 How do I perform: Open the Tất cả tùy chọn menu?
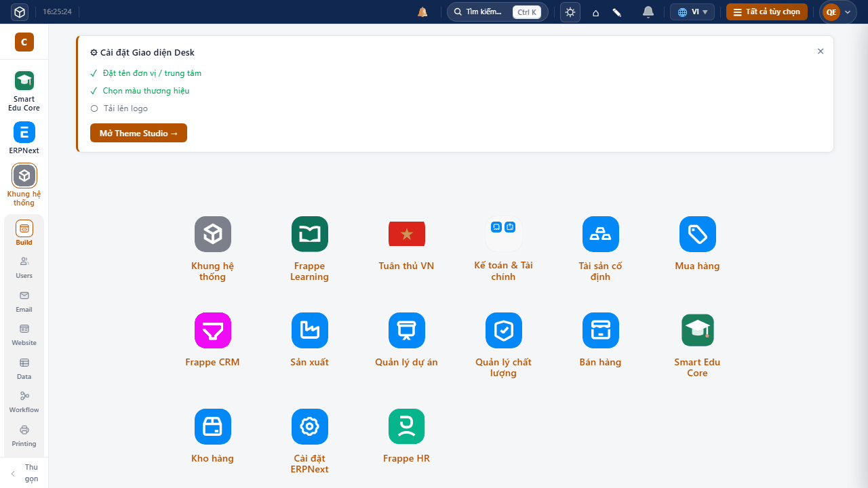767,12
